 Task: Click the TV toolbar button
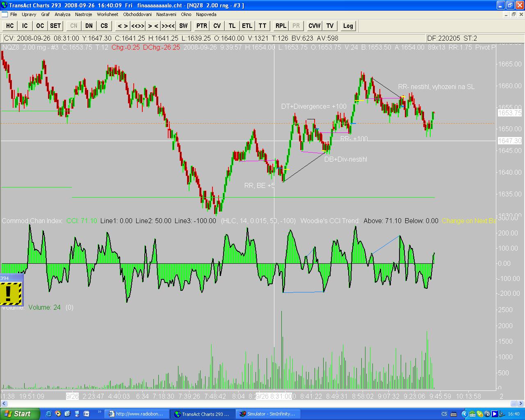point(330,26)
